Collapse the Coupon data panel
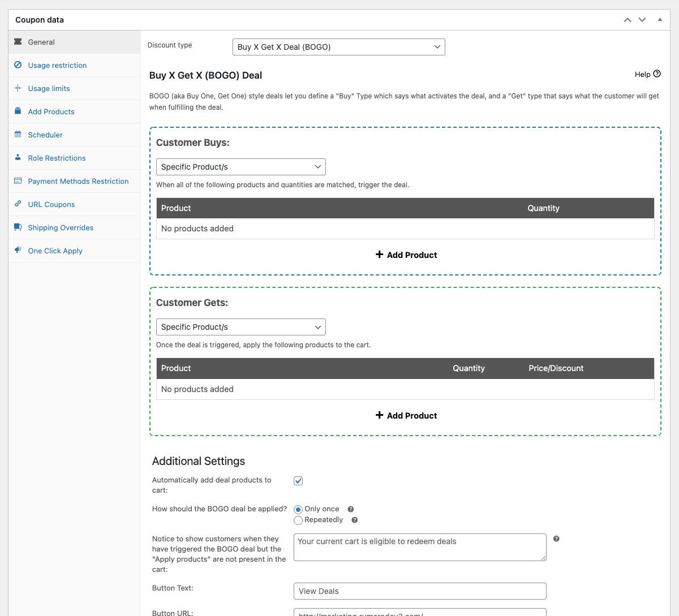This screenshot has width=679, height=616. (x=660, y=20)
